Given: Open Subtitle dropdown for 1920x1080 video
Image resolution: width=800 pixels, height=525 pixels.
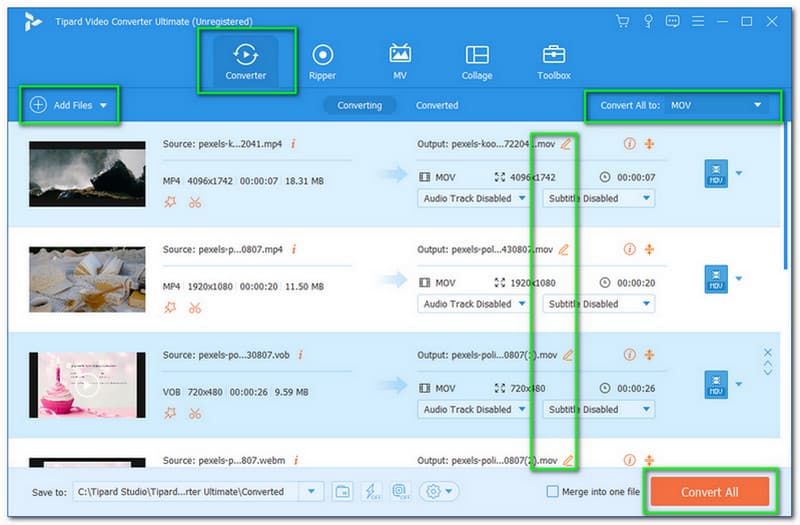Looking at the screenshot, I should 598,304.
